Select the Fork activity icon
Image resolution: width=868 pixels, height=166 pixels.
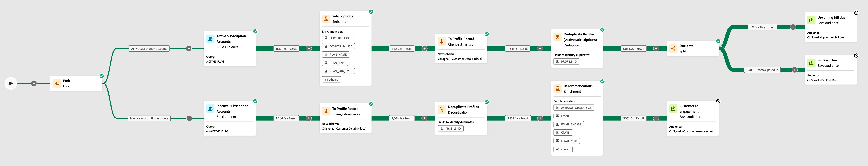(x=57, y=83)
